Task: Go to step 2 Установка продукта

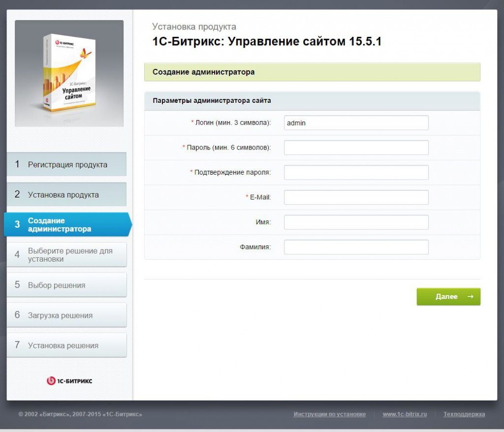Action: point(66,194)
